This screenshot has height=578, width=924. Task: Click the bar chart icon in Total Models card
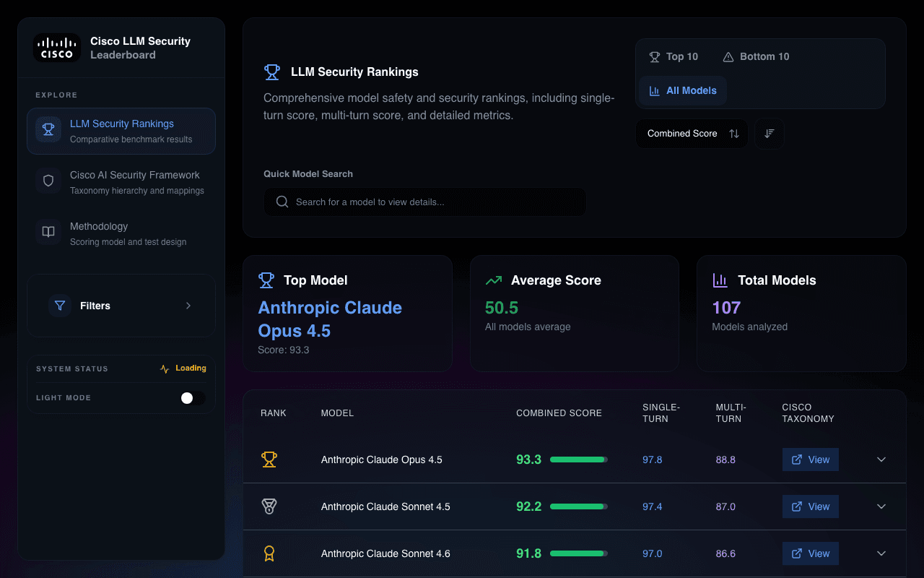coord(720,280)
